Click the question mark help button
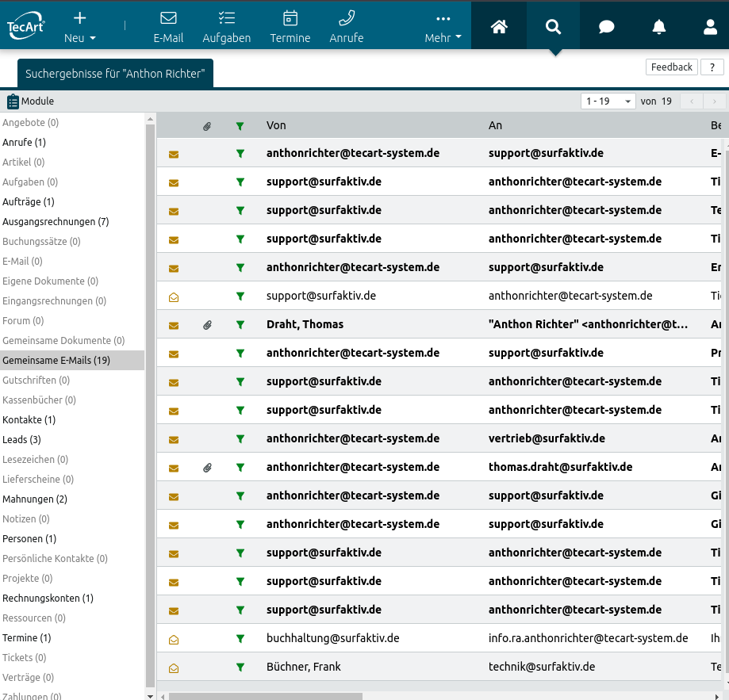This screenshot has width=729, height=700. [712, 67]
